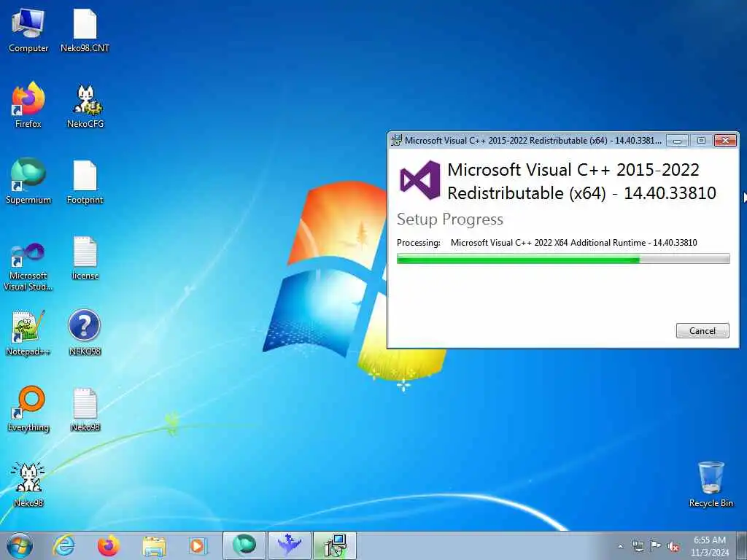This screenshot has width=747, height=560.
Task: Open the clock showing 6:55 AM
Action: pyautogui.click(x=710, y=540)
